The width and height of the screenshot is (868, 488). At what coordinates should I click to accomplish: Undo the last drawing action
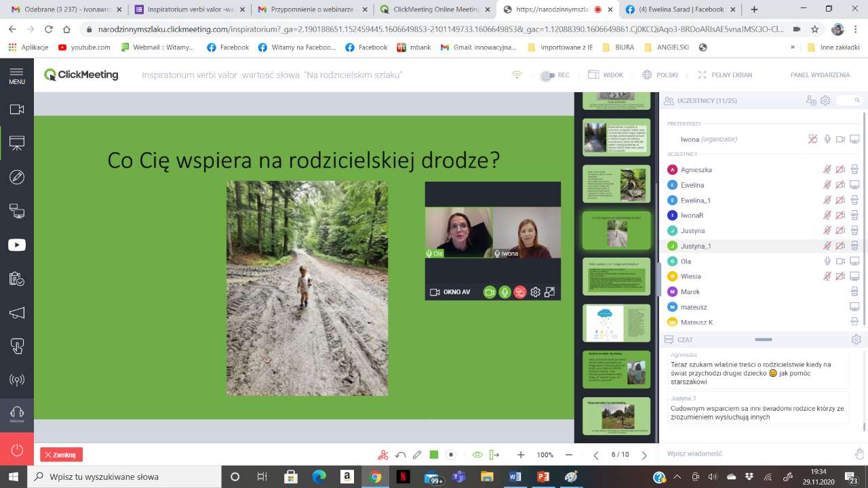tap(401, 455)
